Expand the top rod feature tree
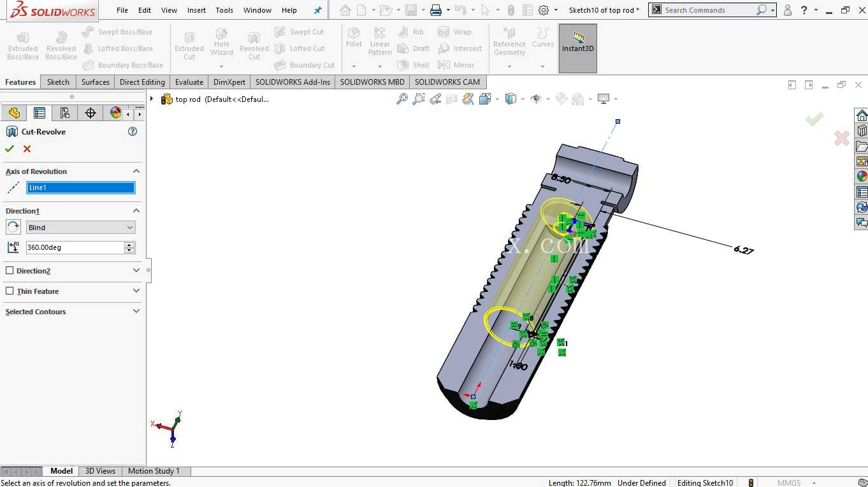Viewport: 868px width, 487px height. tap(152, 99)
